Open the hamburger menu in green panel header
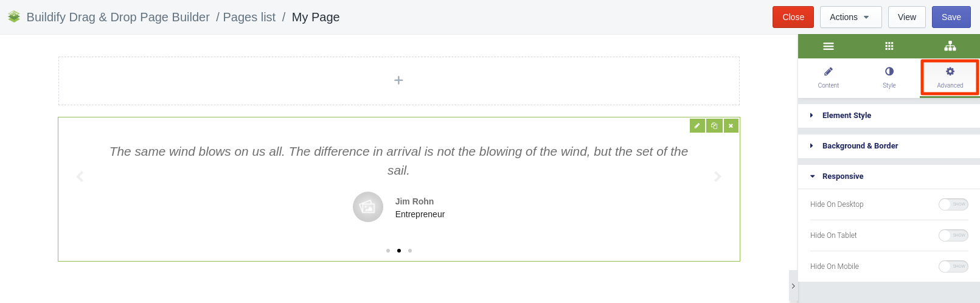Image resolution: width=980 pixels, height=303 pixels. coord(828,46)
